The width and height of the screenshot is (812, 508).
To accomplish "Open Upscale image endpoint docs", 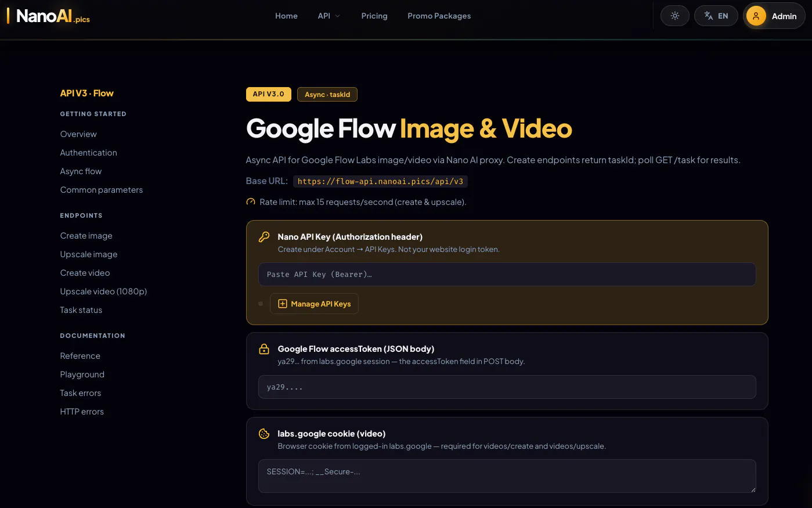I will (x=89, y=254).
